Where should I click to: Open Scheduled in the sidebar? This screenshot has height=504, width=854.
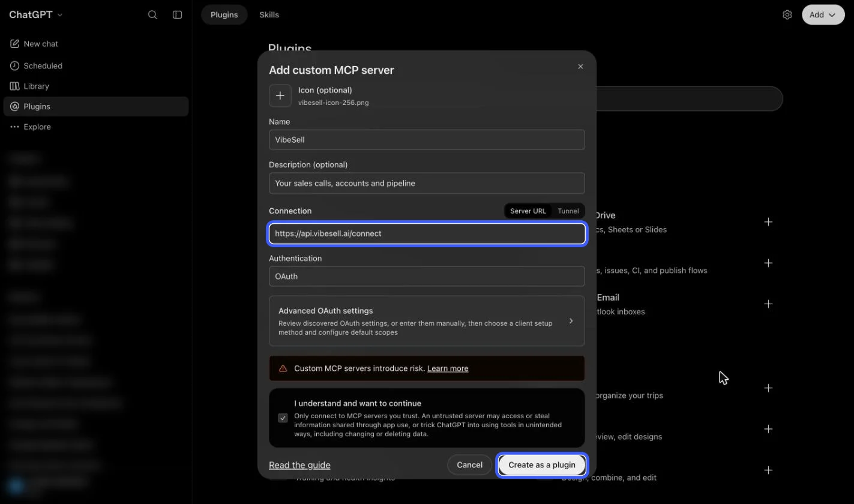(96, 66)
